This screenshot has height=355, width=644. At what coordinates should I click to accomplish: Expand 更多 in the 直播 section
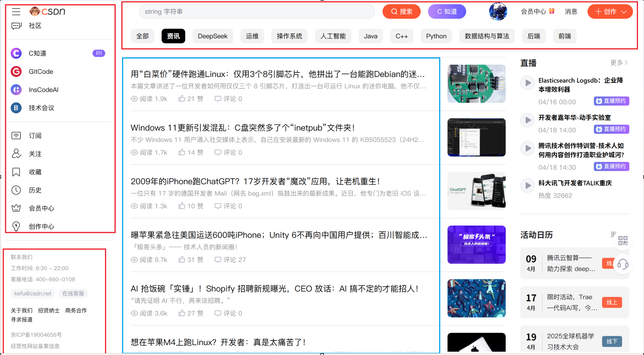pos(619,62)
